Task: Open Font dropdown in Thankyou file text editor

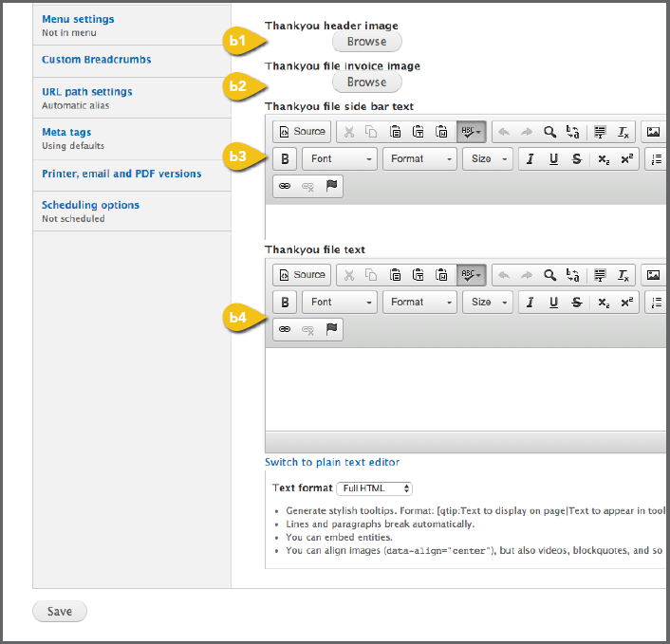Action: [x=340, y=303]
